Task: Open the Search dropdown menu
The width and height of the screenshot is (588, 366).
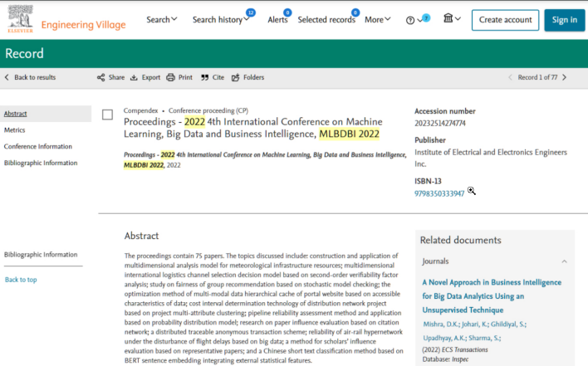Action: click(162, 19)
